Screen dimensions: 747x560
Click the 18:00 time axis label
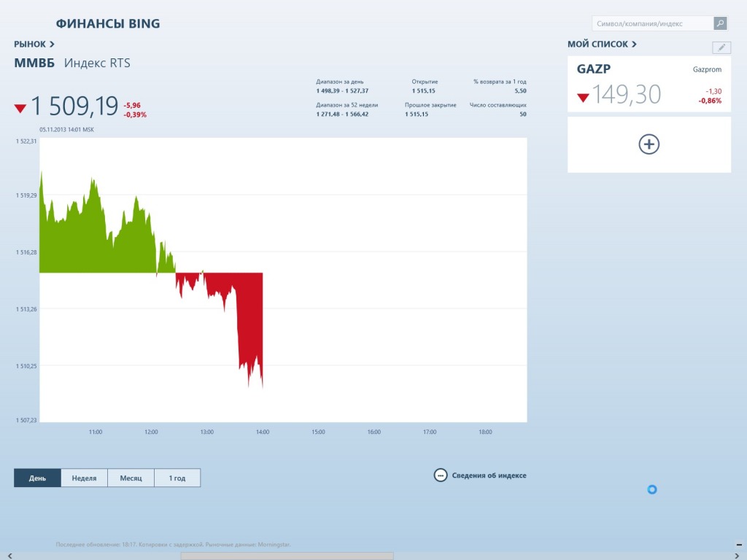click(485, 432)
